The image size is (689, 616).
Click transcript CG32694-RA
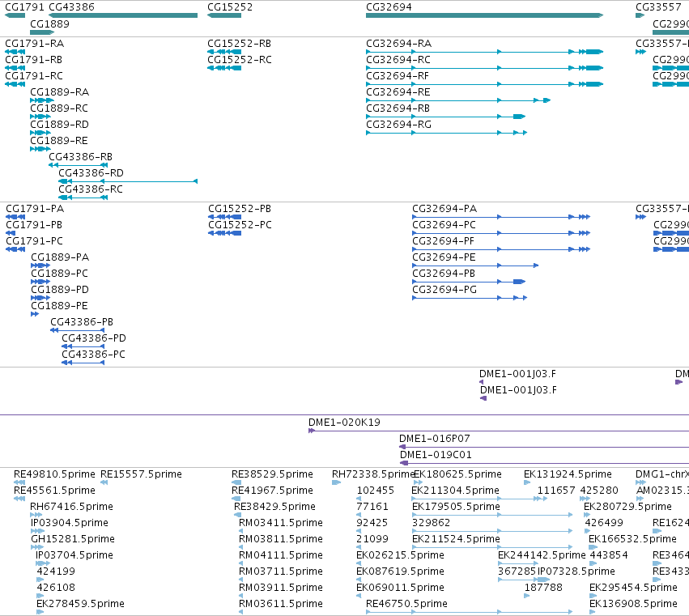[484, 52]
